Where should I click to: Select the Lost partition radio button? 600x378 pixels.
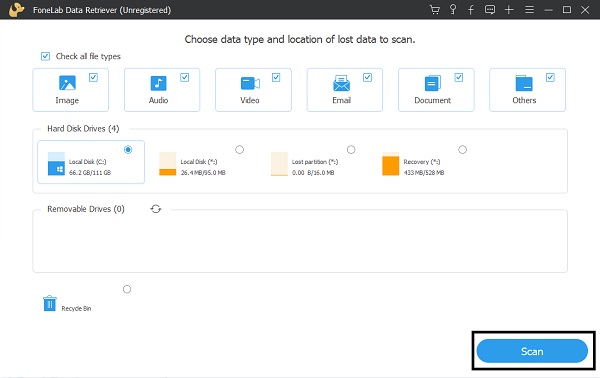(351, 150)
